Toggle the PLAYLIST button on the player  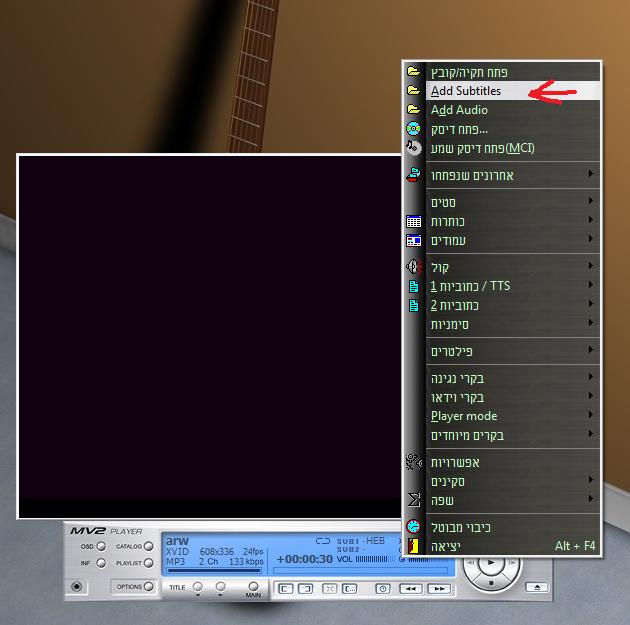(148, 564)
